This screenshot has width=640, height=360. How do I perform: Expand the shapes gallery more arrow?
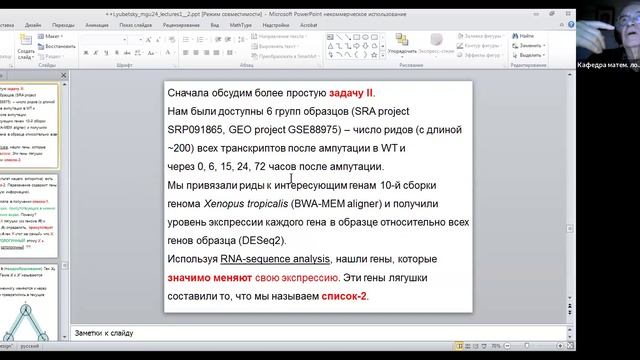click(x=383, y=55)
